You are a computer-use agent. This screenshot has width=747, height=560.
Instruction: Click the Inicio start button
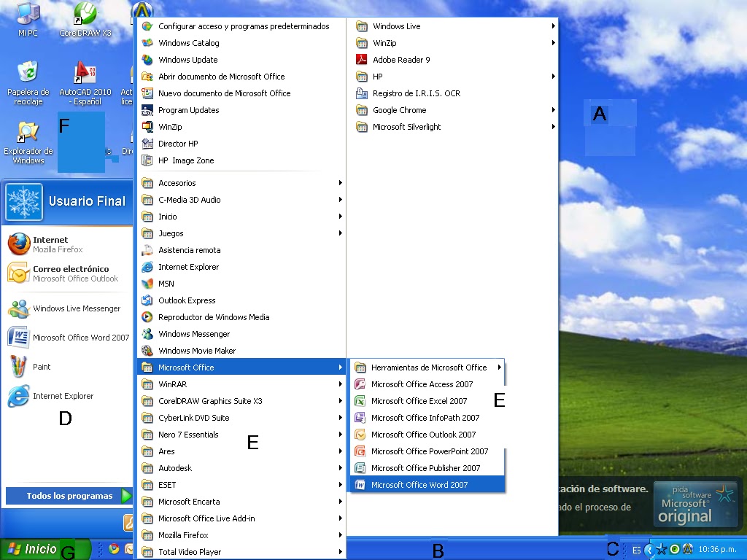click(45, 549)
